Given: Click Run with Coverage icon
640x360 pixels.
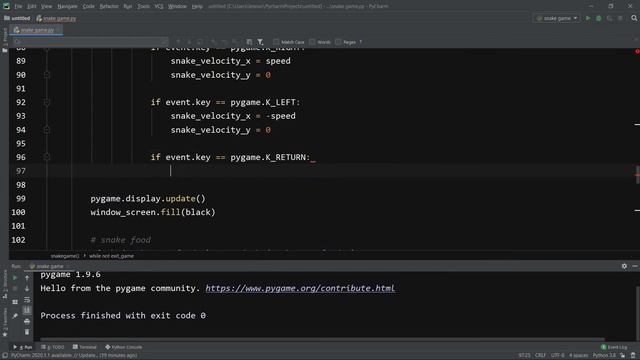Looking at the screenshot, I should 609,18.
